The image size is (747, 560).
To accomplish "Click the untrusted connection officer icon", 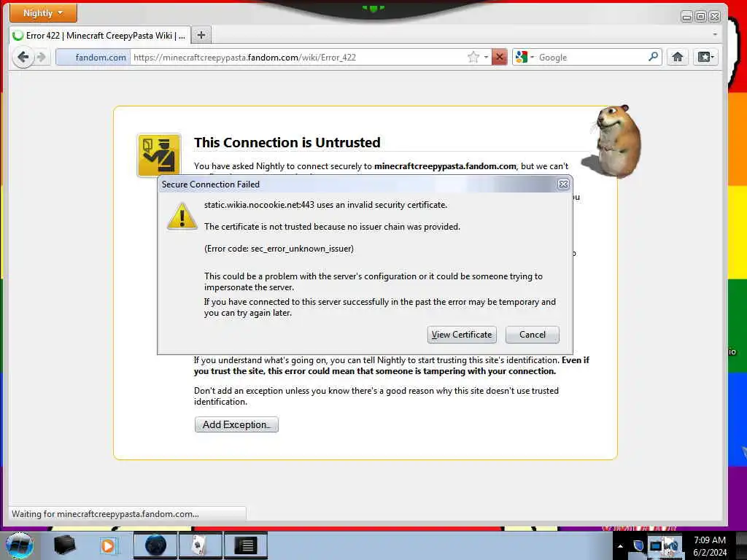I will tap(159, 155).
